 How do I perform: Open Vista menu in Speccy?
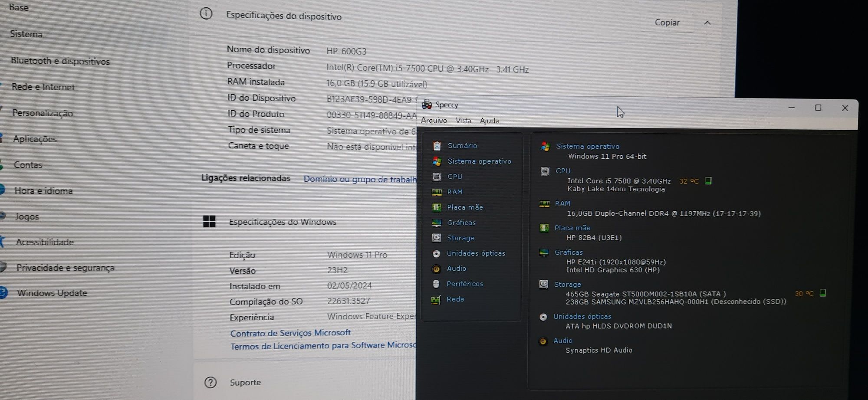[463, 121]
